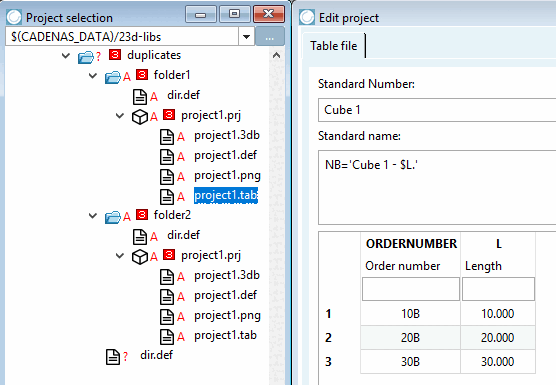Viewport: 556px width, 385px height.
Task: Click the tree scrollbar up arrow
Action: pos(277,56)
